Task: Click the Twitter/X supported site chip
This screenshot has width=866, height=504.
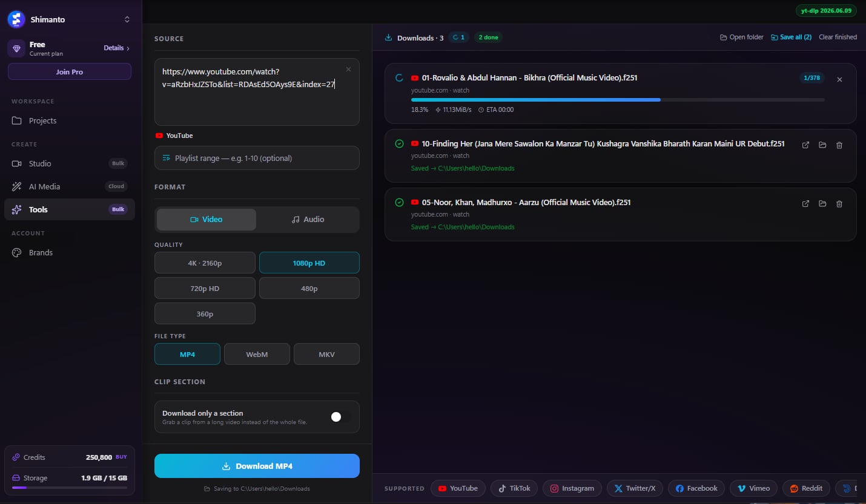Action: point(635,488)
